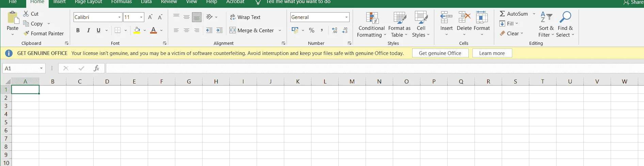Click the AutoSum sigma icon

(x=502, y=14)
